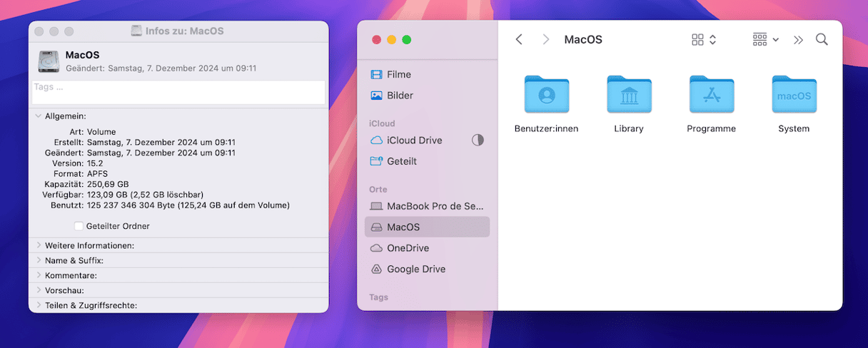Click the MacOS disk icon in sidebar
This screenshot has height=348, width=868.
(x=376, y=227)
